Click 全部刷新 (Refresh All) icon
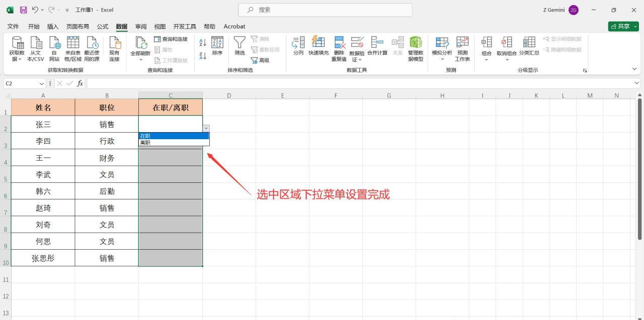Viewport: 644px width, 320px height. click(140, 49)
